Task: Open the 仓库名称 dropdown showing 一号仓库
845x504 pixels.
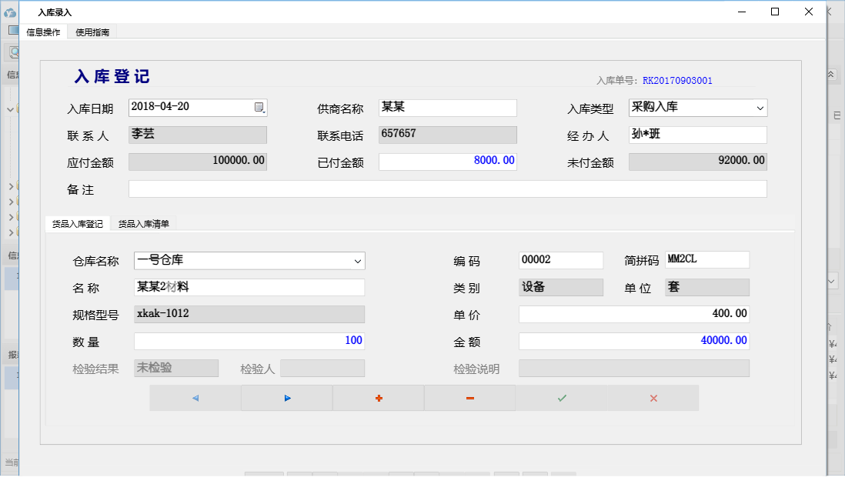Action: click(357, 261)
